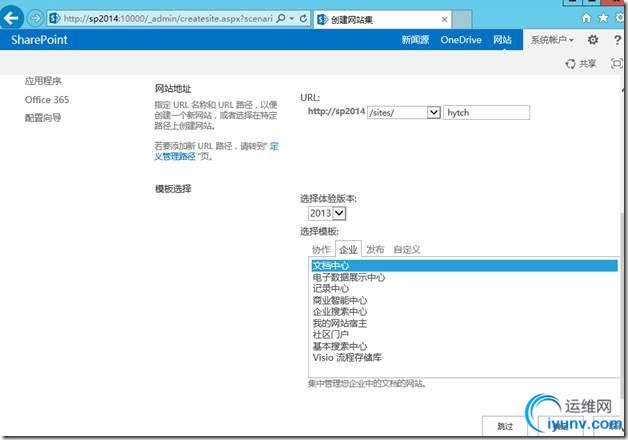Screen dimensions: 628x440
Task: Select the 企业搜索中心 template
Action: click(465, 311)
